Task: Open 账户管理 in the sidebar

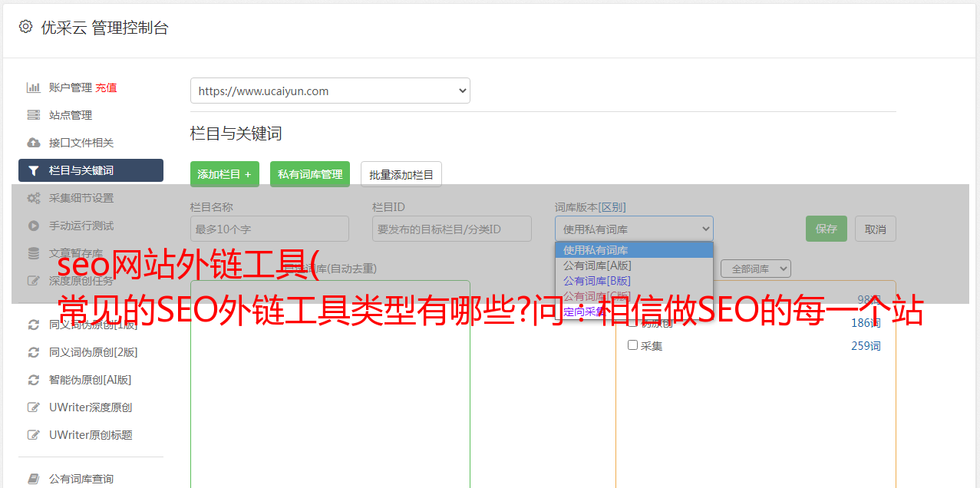Action: click(71, 87)
